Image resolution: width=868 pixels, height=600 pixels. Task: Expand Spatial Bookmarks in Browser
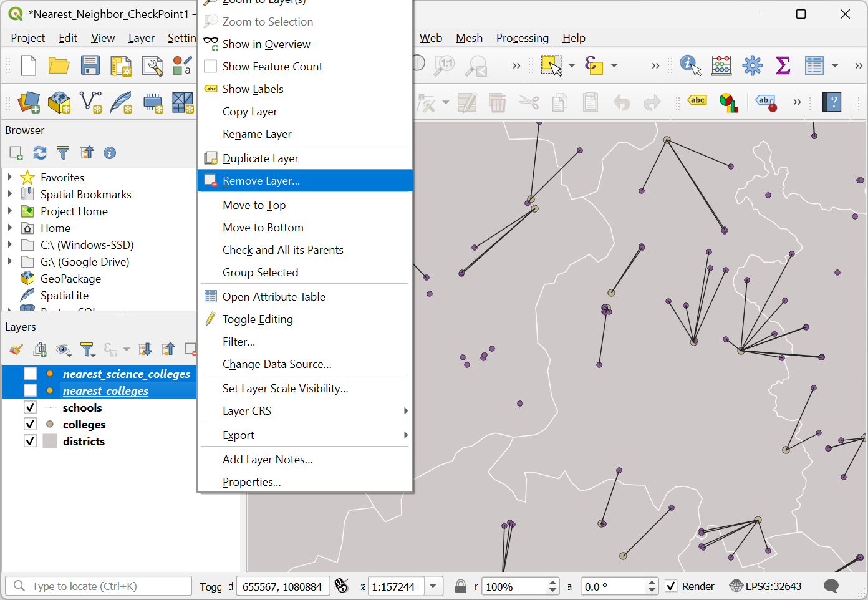coord(10,194)
